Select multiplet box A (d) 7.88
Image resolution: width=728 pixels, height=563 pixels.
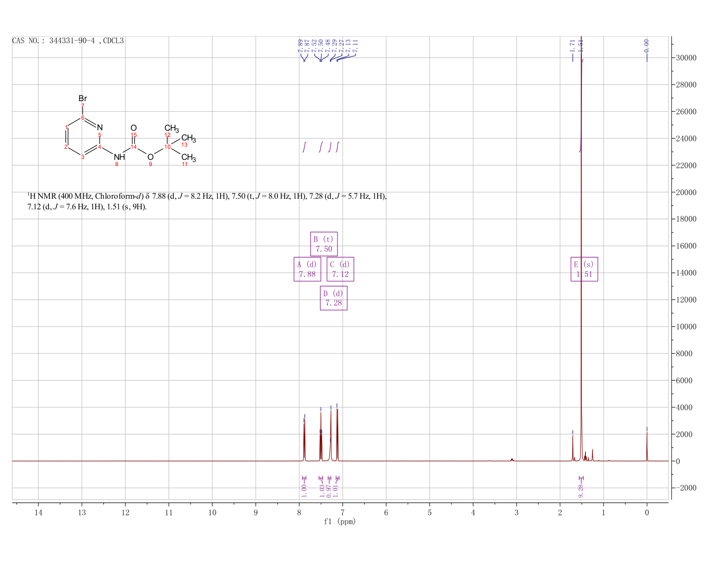(307, 269)
